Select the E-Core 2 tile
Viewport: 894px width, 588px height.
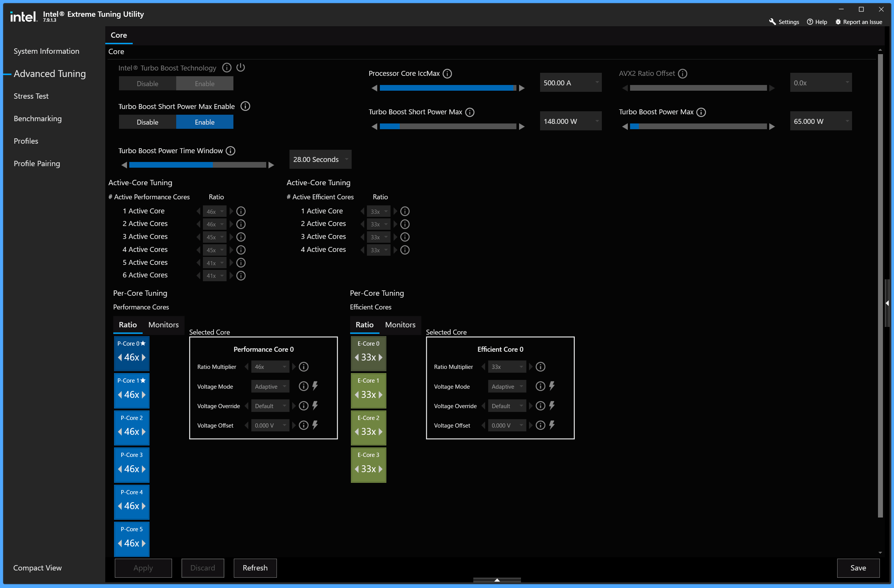pyautogui.click(x=368, y=428)
